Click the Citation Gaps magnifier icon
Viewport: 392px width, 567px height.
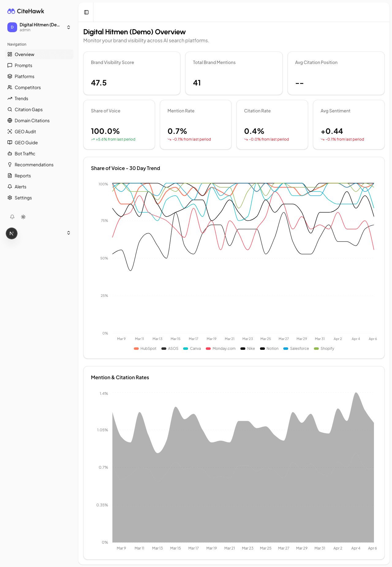click(10, 109)
